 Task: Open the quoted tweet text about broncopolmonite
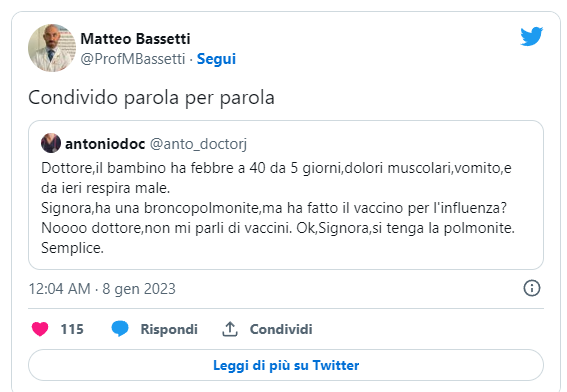[277, 208]
